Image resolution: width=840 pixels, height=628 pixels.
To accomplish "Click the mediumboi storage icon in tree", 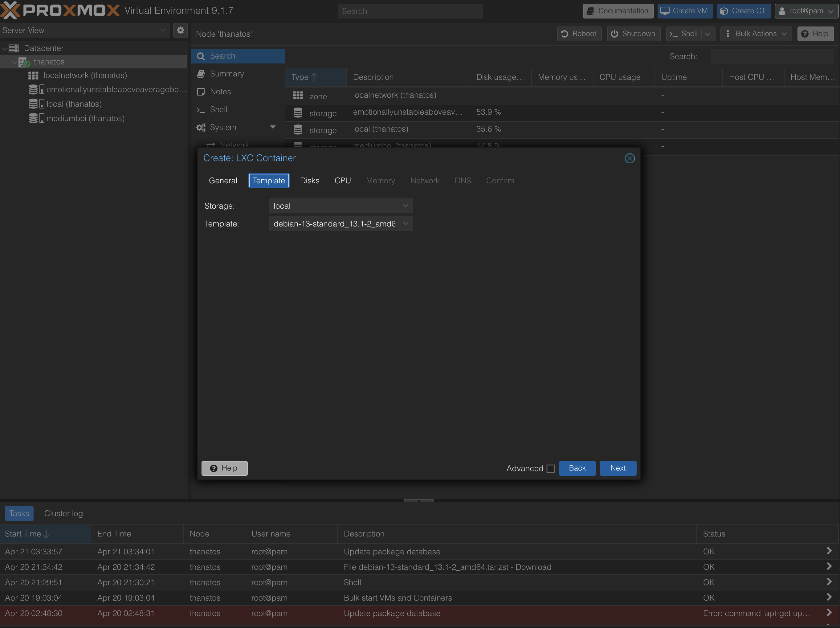I will [36, 118].
